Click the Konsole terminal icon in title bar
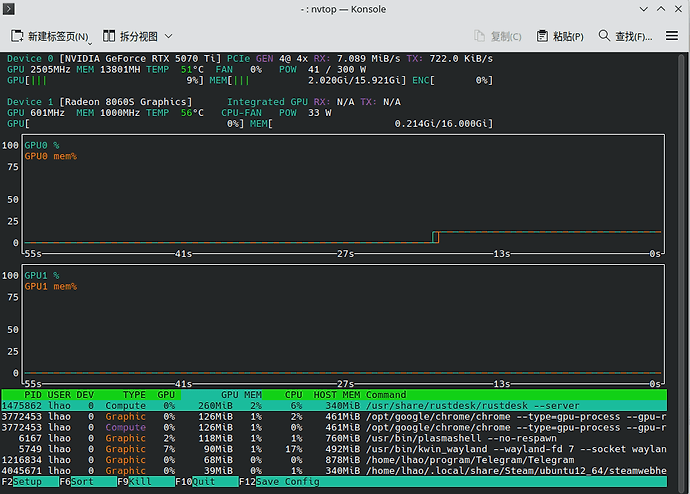The width and height of the screenshot is (690, 494). 9,9
